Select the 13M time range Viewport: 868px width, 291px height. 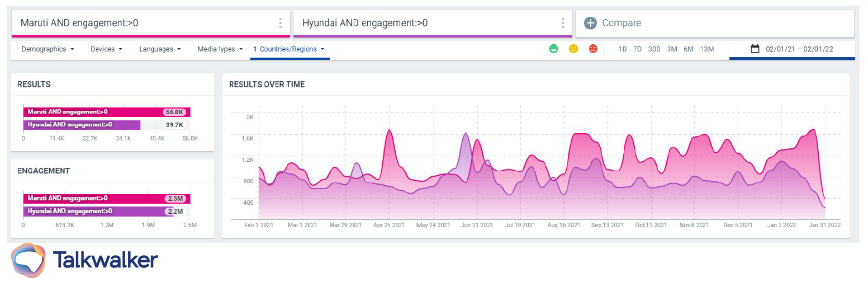[x=706, y=49]
